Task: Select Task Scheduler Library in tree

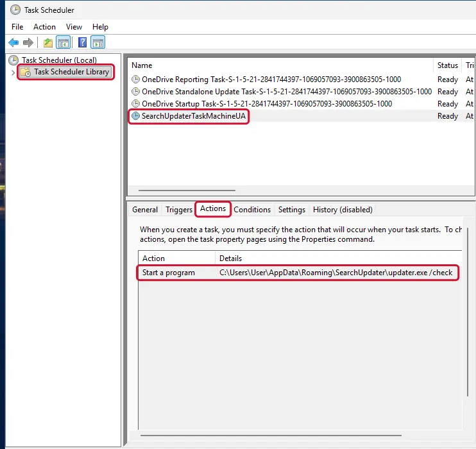Action: point(71,72)
